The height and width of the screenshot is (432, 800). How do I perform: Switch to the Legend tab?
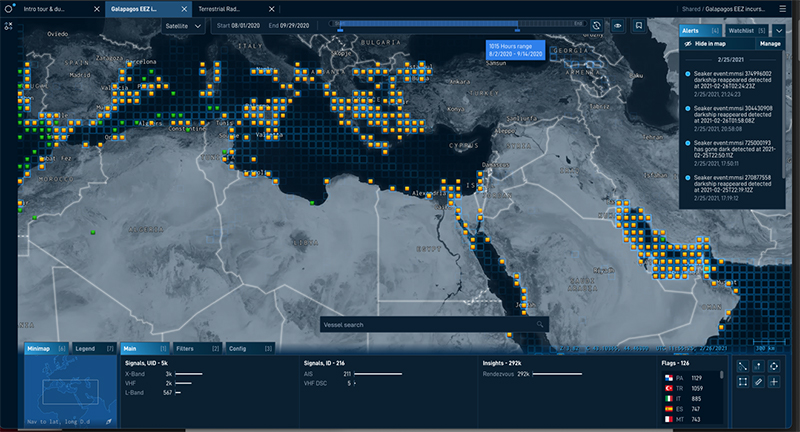(94, 348)
